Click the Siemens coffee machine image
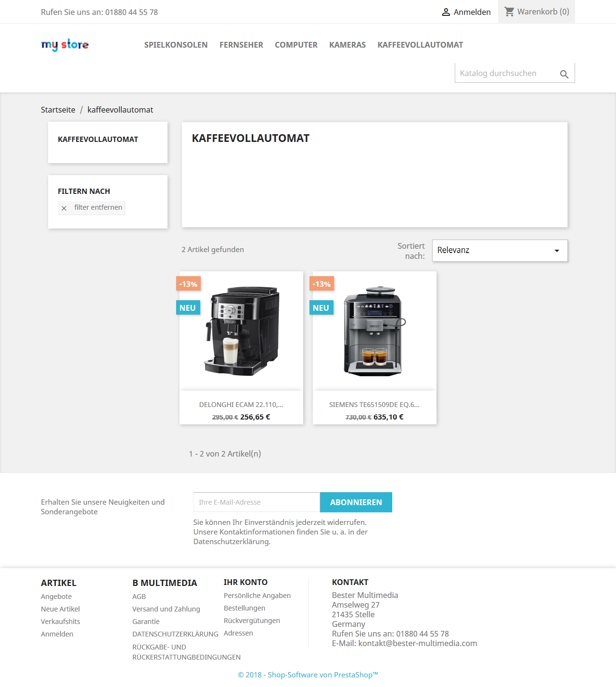The height and width of the screenshot is (687, 616). coord(374,331)
